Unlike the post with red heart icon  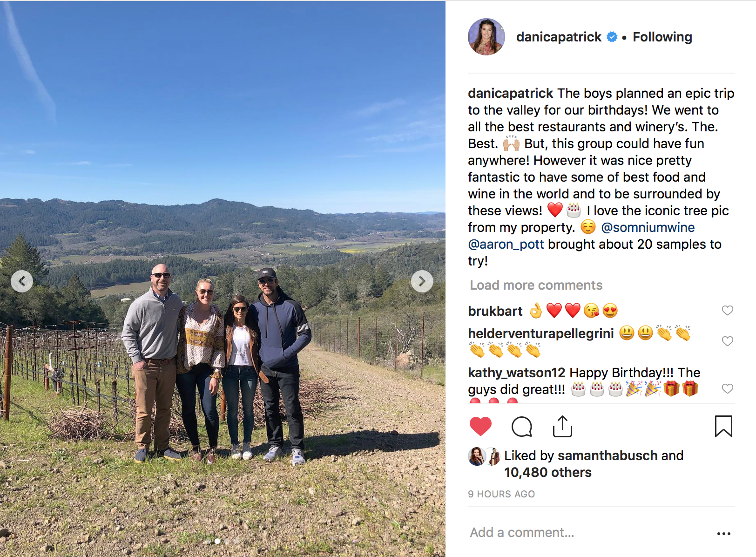480,426
